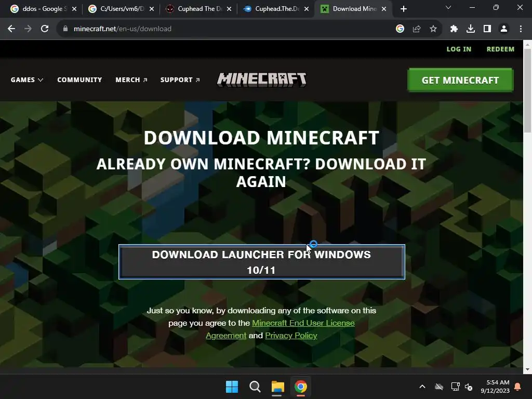Screen dimensions: 532x399
Task: Open File Explorer from the taskbar
Action: 277,387
